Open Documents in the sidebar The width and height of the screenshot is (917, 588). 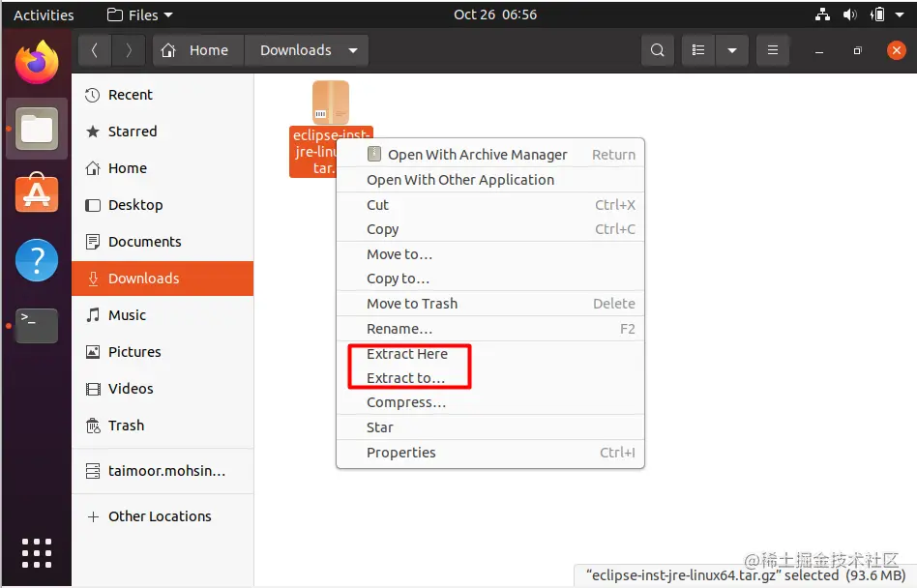[x=163, y=242]
